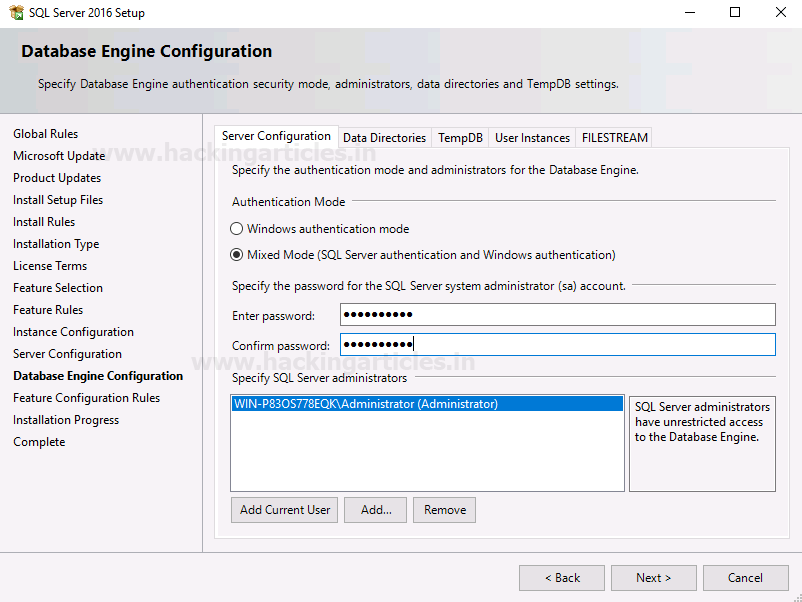
Task: Switch to the Data Directories tab
Action: [384, 138]
